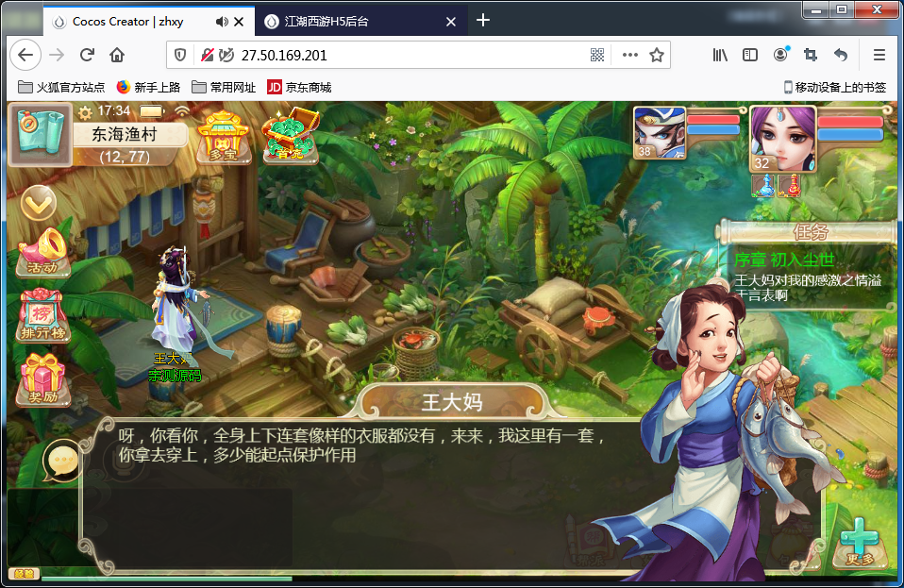The width and height of the screenshot is (904, 588).
Task: Open the 新手上路 bookmark
Action: point(148,87)
